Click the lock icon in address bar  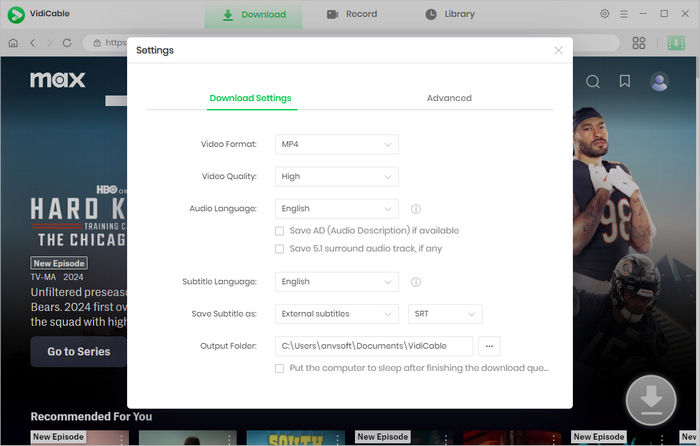click(97, 43)
